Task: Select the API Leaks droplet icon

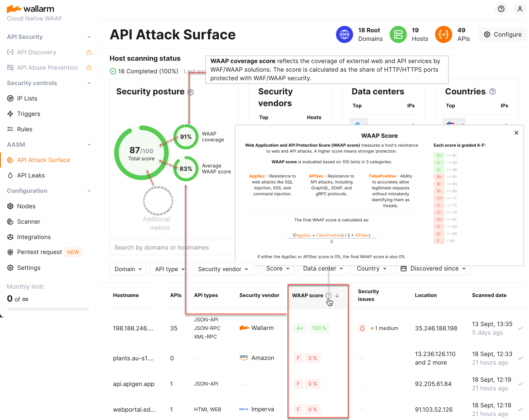Action: click(10, 175)
